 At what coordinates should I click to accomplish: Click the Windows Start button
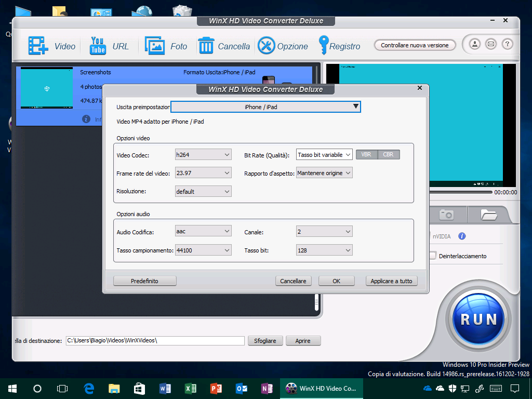(12, 389)
